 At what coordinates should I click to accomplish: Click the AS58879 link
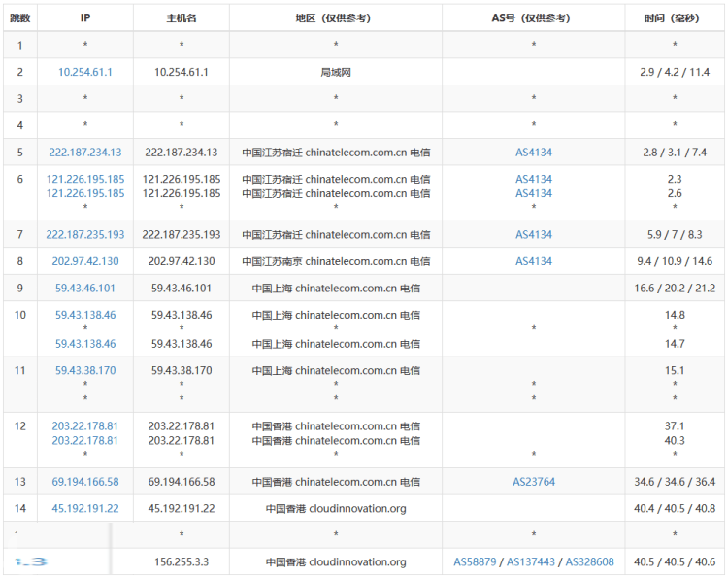[x=476, y=562]
